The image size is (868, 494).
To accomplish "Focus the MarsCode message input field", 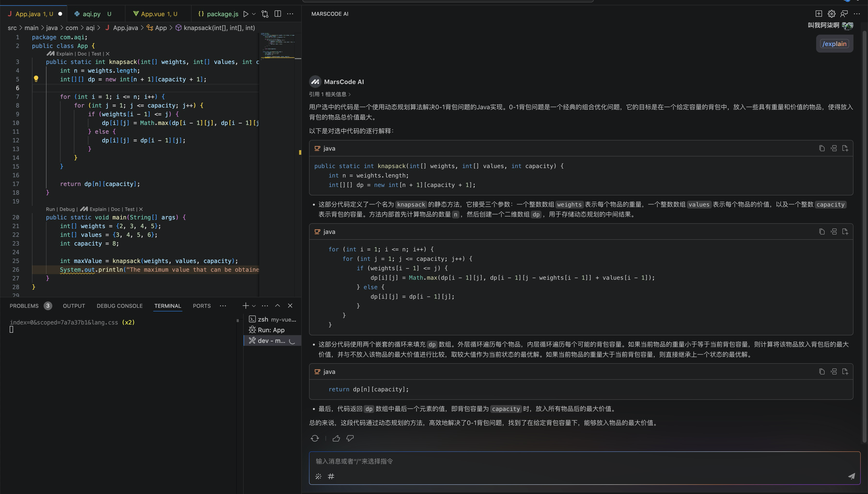I will (577, 461).
